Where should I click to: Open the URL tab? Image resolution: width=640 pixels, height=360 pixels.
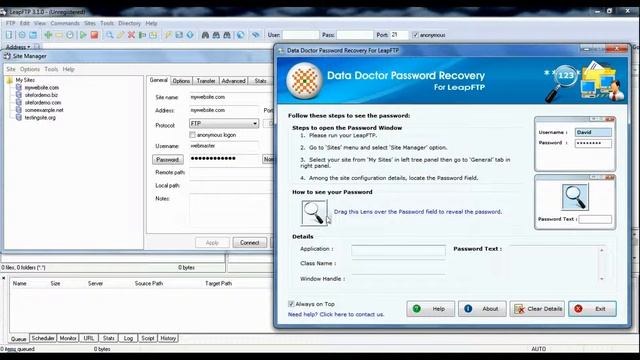click(x=89, y=338)
